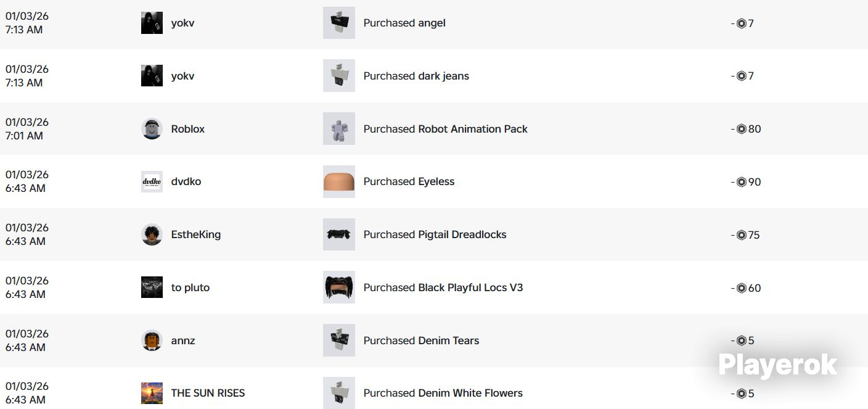868x409 pixels.
Task: Click THE SUN RISES sunset avatar
Action: (152, 393)
